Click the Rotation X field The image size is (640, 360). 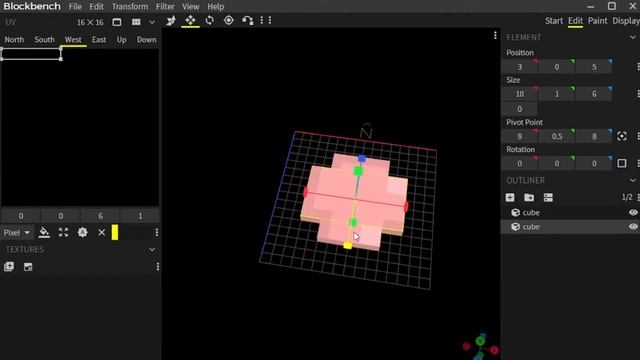(520, 164)
